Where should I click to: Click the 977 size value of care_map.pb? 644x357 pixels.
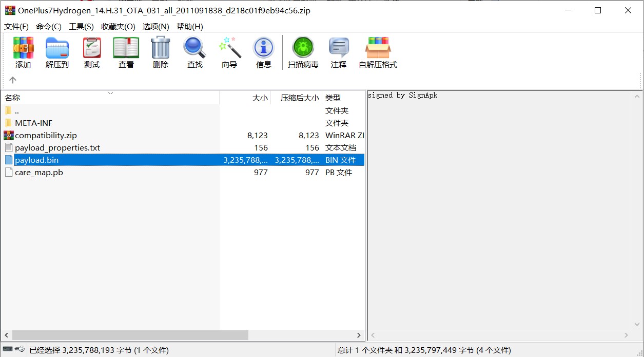261,172
